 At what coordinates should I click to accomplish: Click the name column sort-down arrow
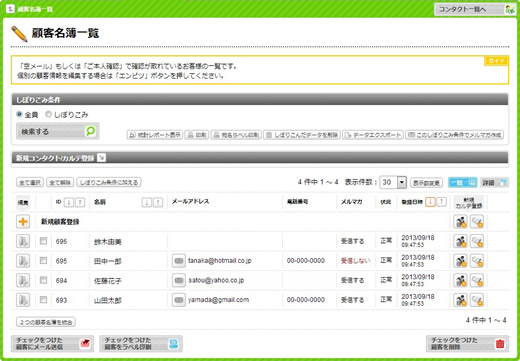(x=147, y=202)
